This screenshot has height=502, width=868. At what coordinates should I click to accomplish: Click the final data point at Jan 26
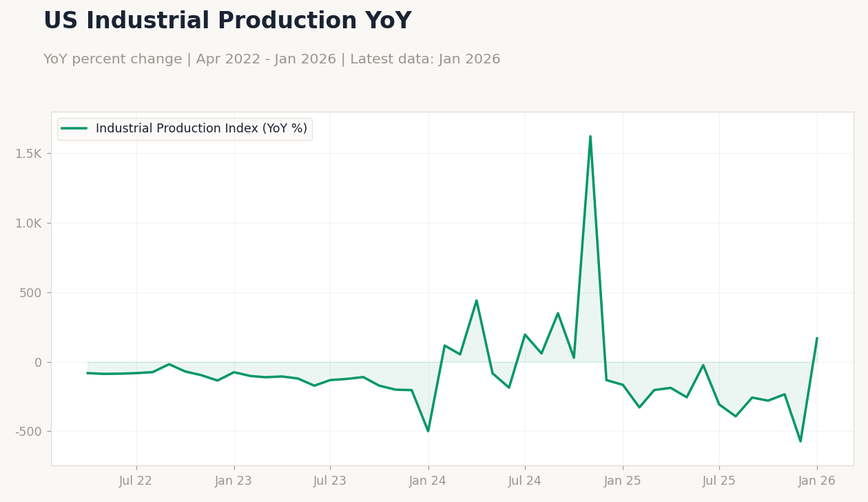point(817,338)
